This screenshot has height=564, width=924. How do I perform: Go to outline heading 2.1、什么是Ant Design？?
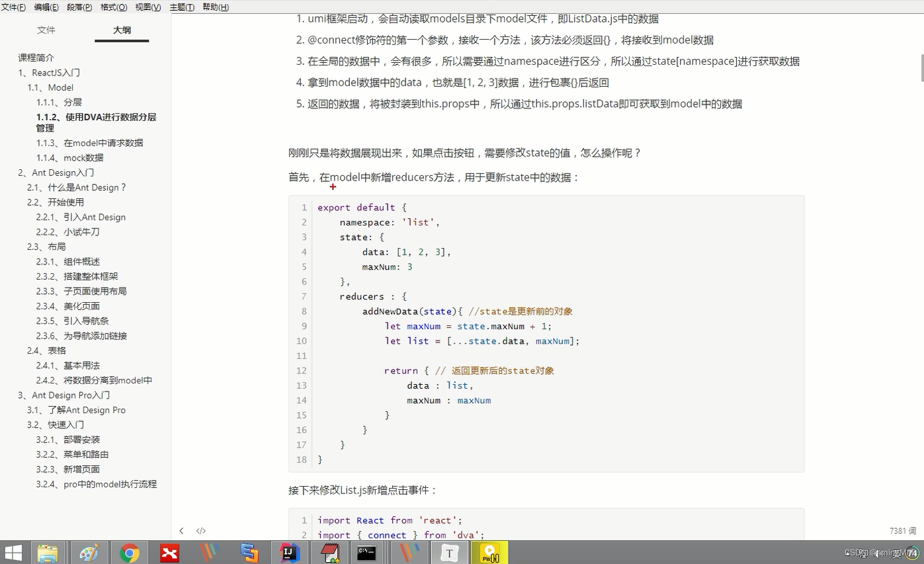(x=77, y=187)
